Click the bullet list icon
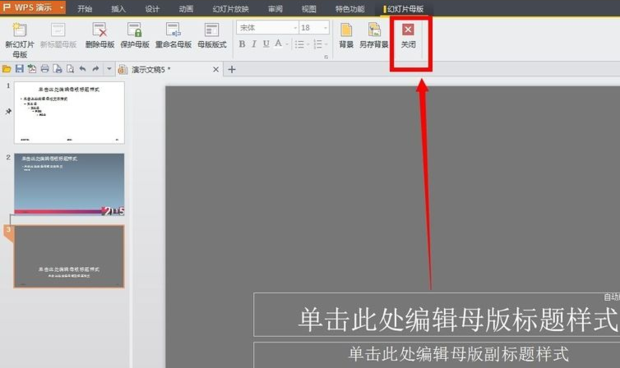The height and width of the screenshot is (368, 620). coord(300,44)
